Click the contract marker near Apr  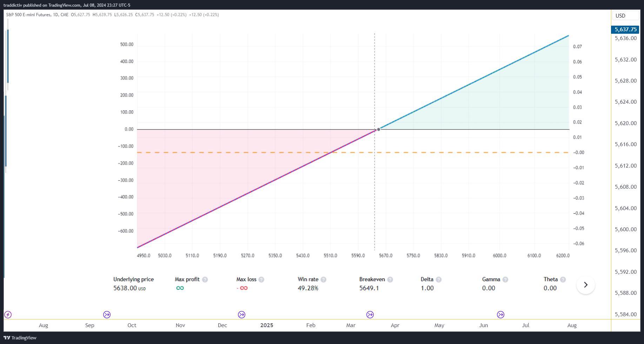(x=370, y=314)
